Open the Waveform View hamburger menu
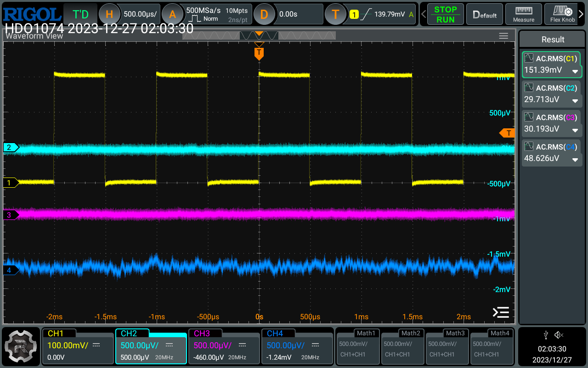588x368 pixels. tap(503, 36)
